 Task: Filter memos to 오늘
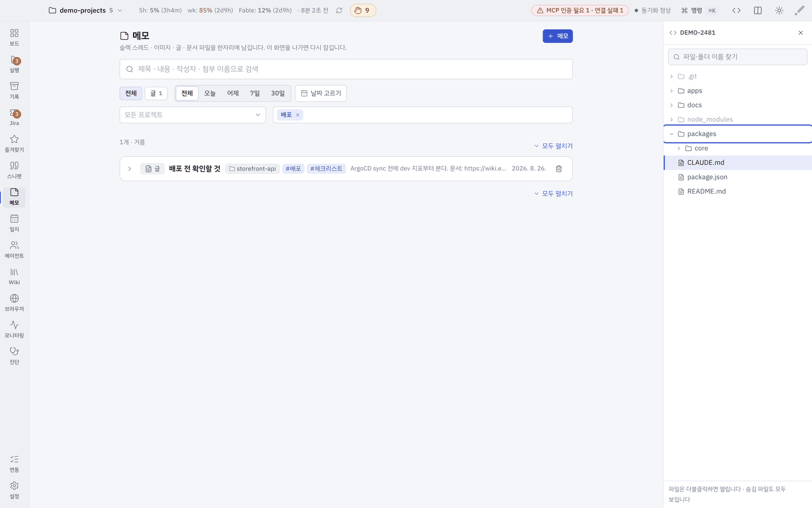click(210, 93)
